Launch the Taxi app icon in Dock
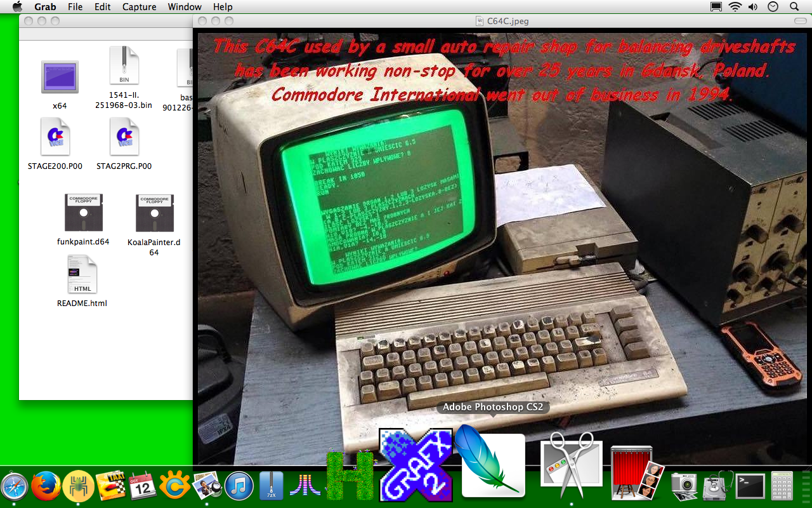This screenshot has width=812, height=508. coord(112,486)
